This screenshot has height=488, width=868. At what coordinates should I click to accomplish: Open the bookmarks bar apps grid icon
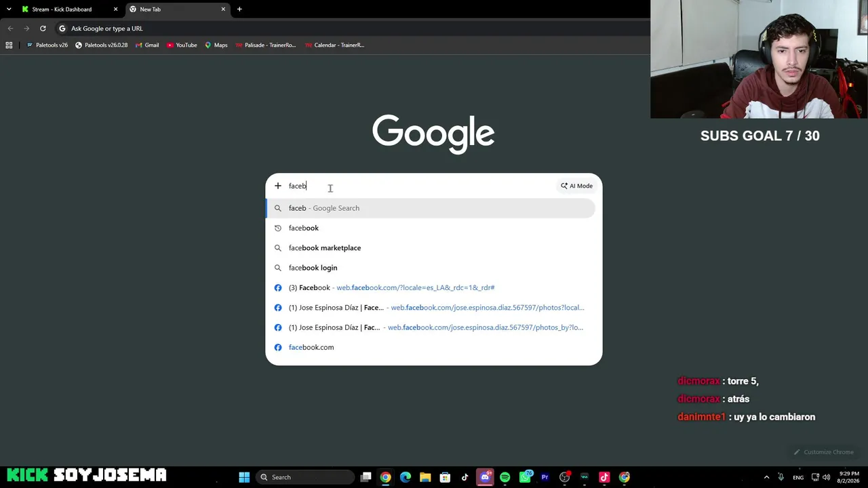(9, 45)
